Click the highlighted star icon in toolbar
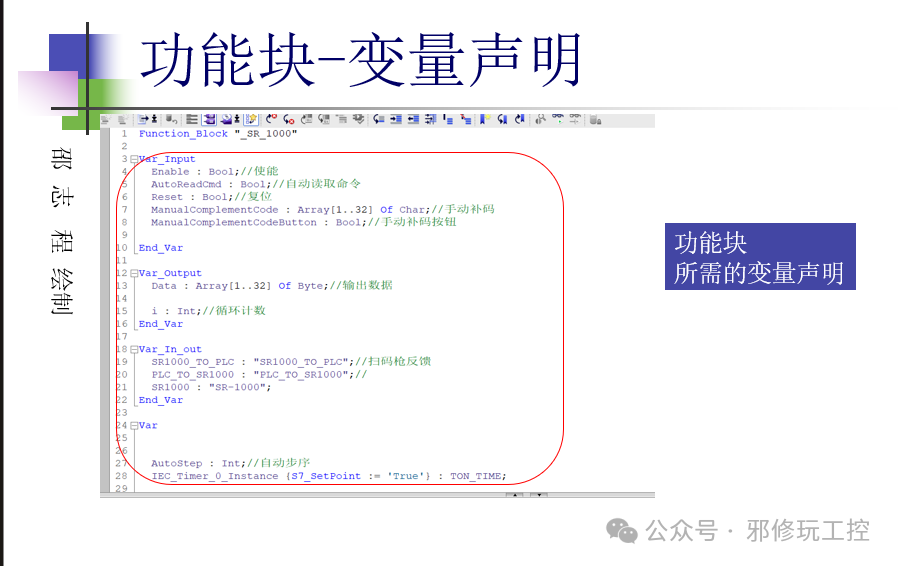 251,119
